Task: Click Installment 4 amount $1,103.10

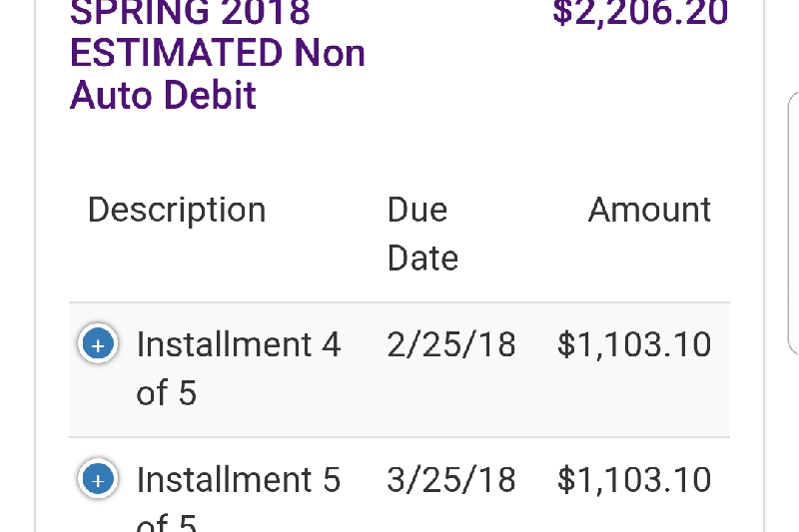Action: (634, 344)
